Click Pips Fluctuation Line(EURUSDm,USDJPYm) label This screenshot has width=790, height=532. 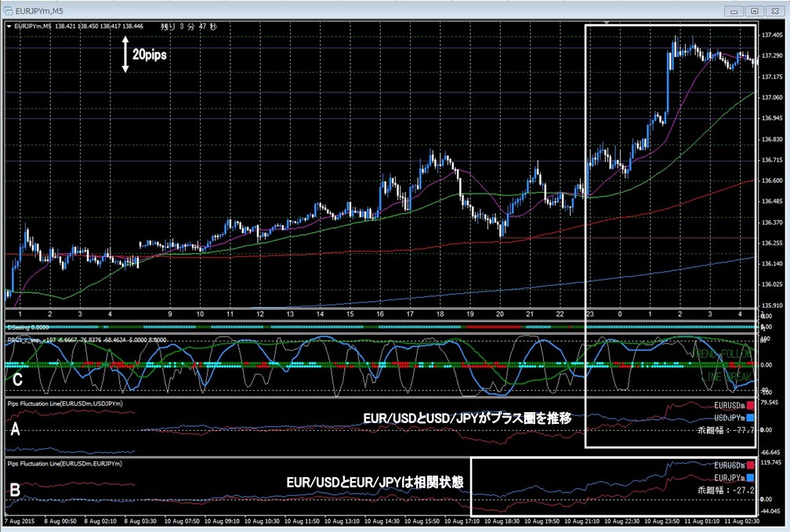tap(65, 404)
